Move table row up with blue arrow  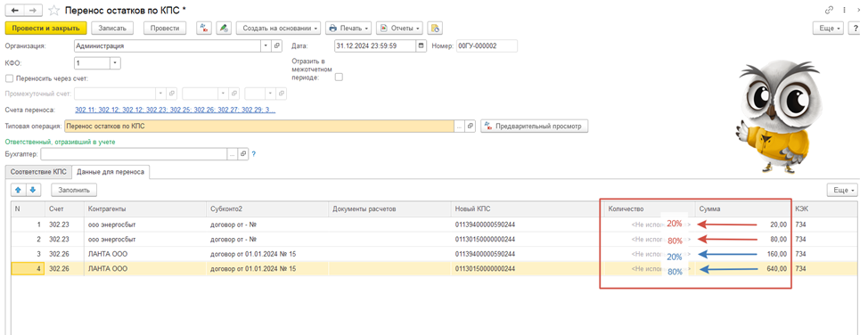tap(19, 190)
